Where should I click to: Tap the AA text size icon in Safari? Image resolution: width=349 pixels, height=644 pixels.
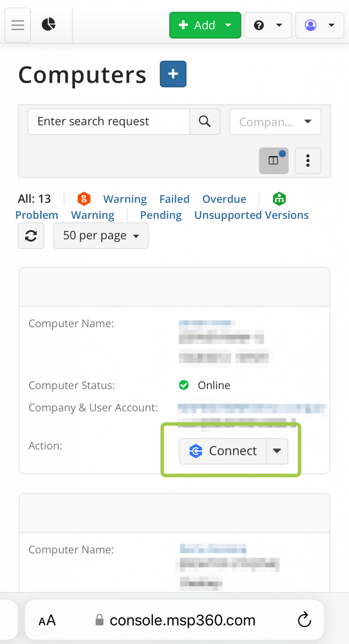tap(47, 620)
